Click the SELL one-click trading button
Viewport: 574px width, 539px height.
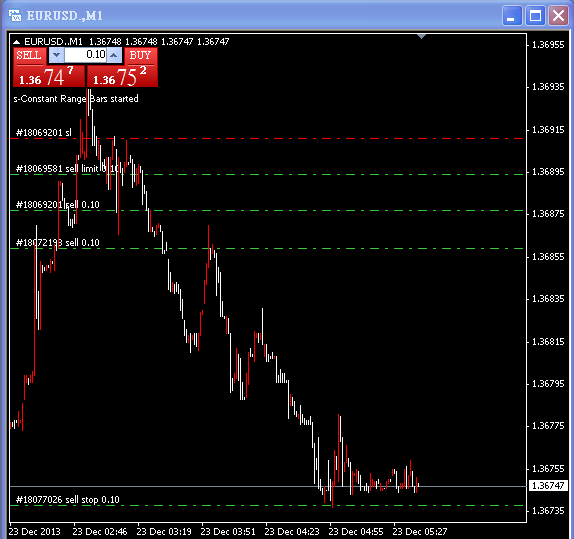click(30, 56)
